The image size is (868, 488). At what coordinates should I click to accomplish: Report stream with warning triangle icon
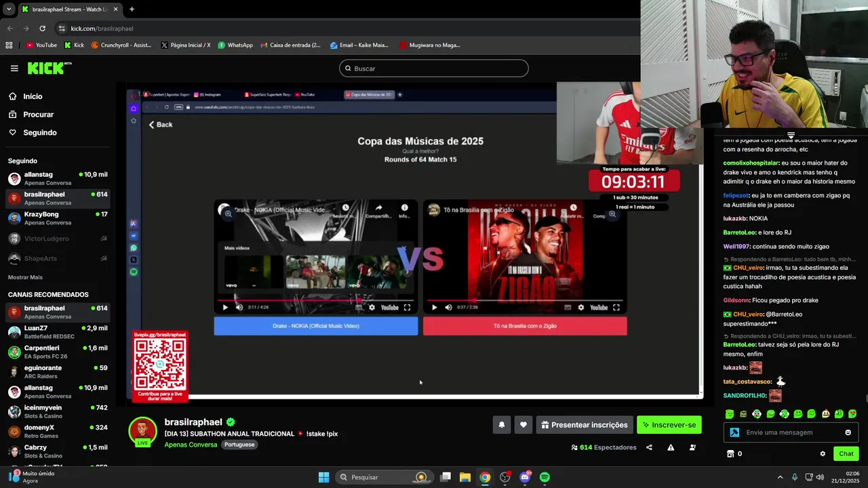(x=671, y=447)
